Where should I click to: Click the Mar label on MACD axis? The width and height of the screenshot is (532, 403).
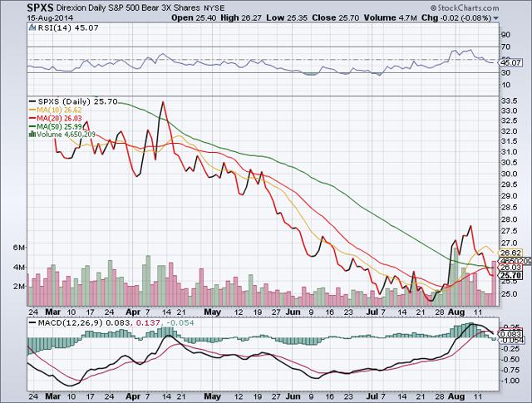tap(53, 396)
